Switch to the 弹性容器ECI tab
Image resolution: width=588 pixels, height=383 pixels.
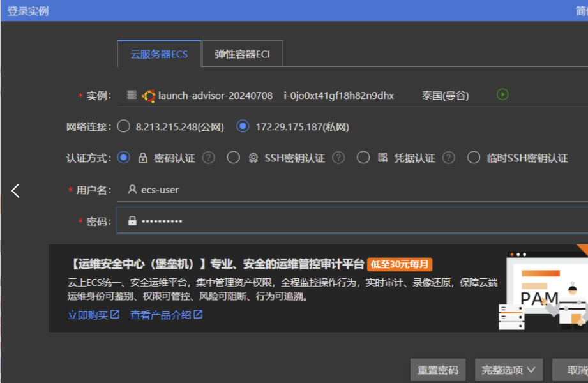click(242, 54)
